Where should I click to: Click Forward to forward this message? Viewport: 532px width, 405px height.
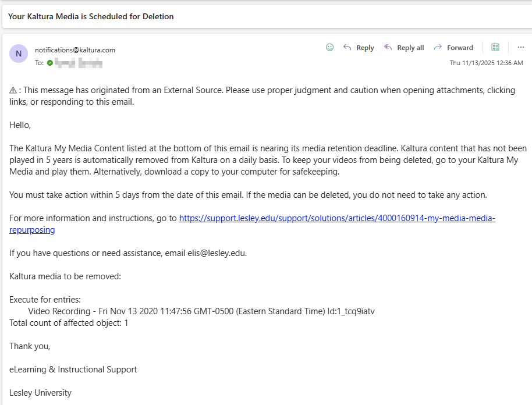(x=459, y=47)
